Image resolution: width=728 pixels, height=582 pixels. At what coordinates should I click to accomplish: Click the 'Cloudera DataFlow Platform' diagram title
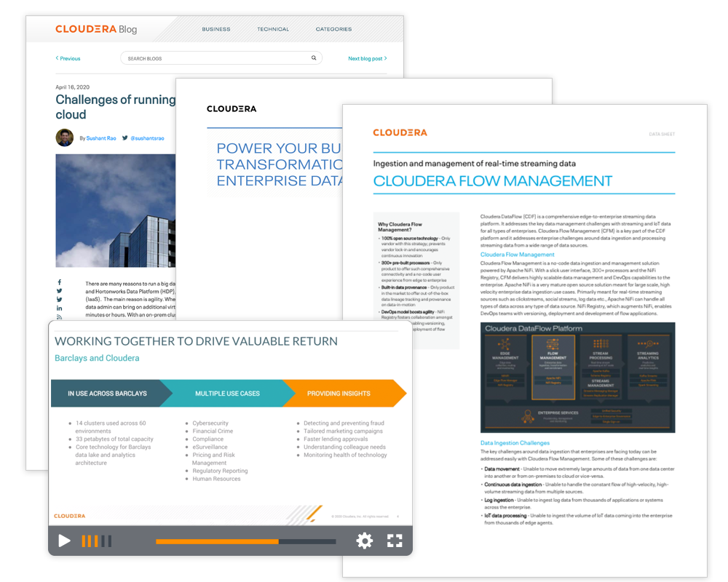[534, 329]
